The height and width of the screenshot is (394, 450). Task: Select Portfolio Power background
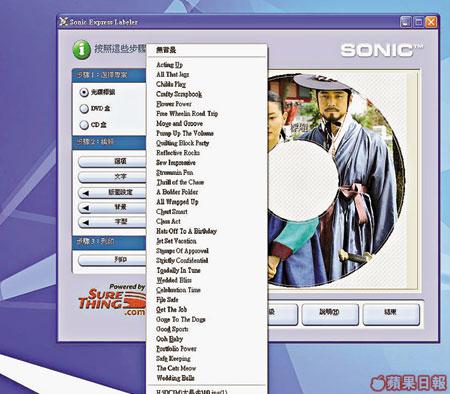(207, 349)
